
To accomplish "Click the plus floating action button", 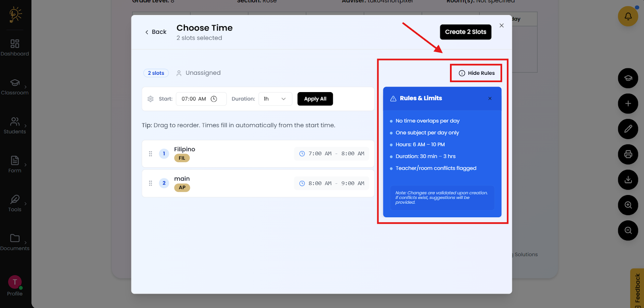I will (x=628, y=104).
